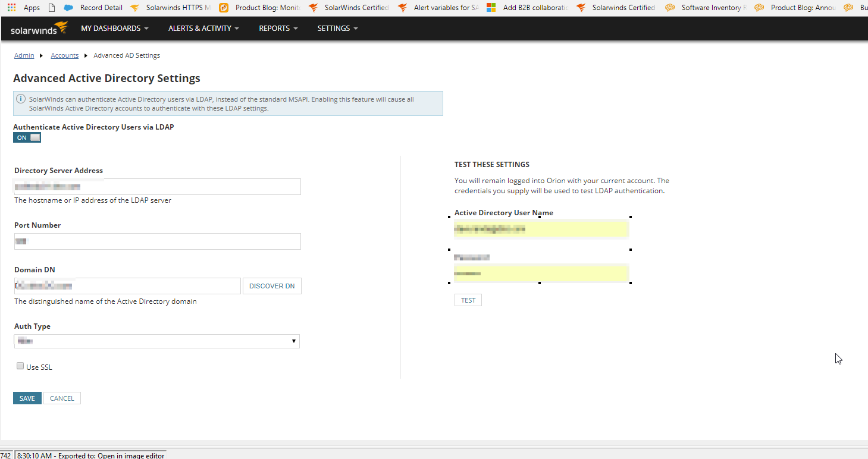Expand the Settings menu

click(337, 28)
